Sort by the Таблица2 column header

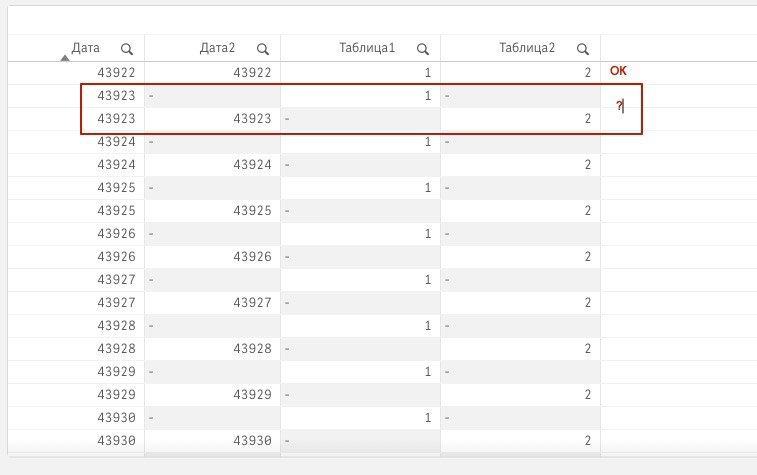click(x=527, y=48)
